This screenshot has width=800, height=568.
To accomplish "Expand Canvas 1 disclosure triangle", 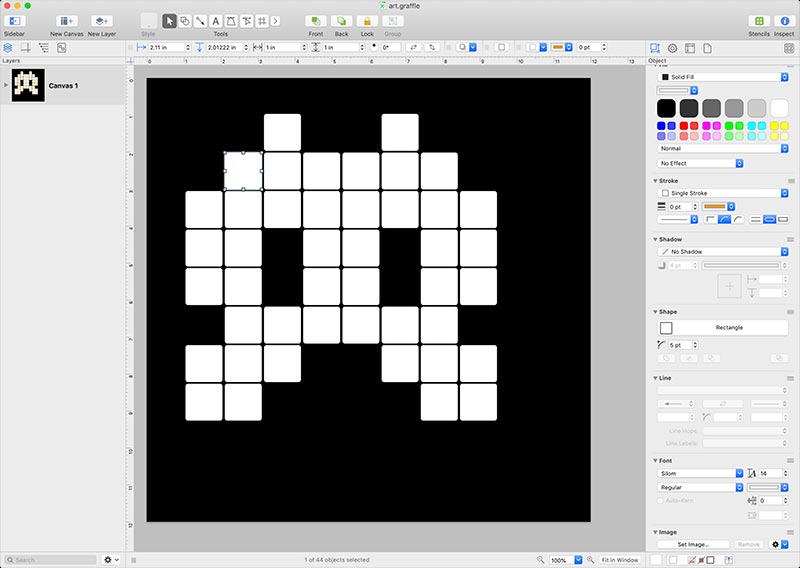I will [6, 85].
